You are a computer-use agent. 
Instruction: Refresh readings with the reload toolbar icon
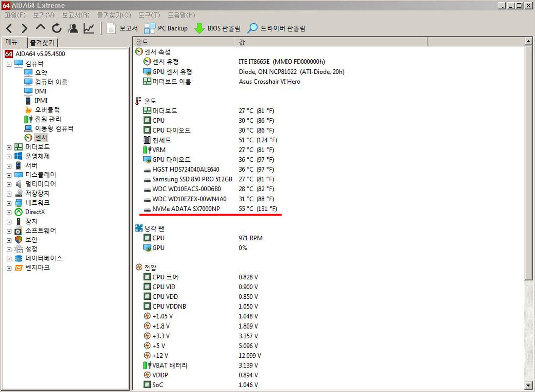click(56, 28)
